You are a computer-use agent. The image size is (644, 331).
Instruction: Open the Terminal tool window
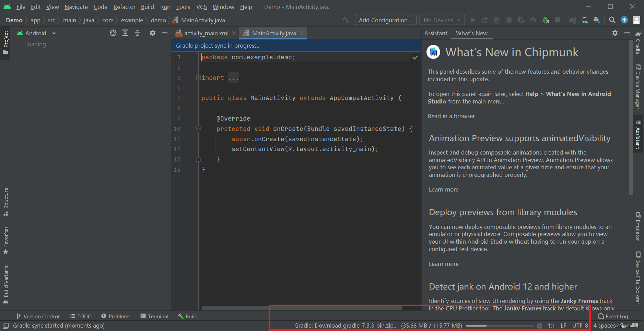[154, 316]
